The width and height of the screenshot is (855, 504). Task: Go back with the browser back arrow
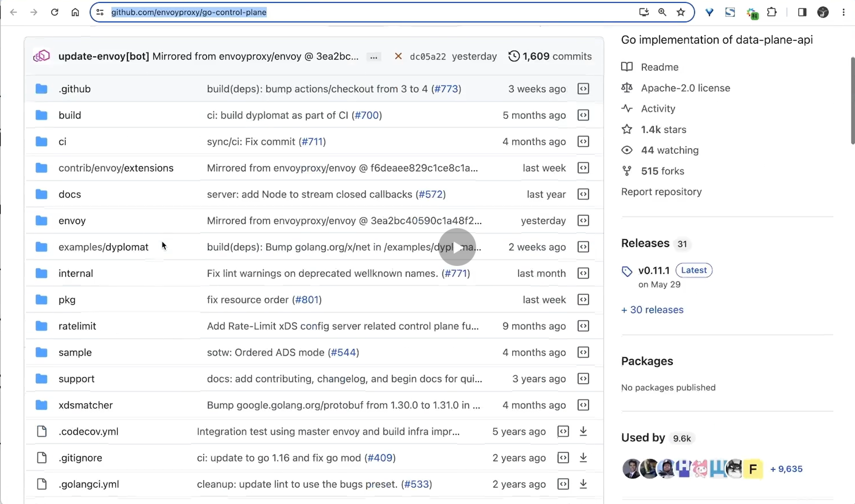click(x=13, y=12)
